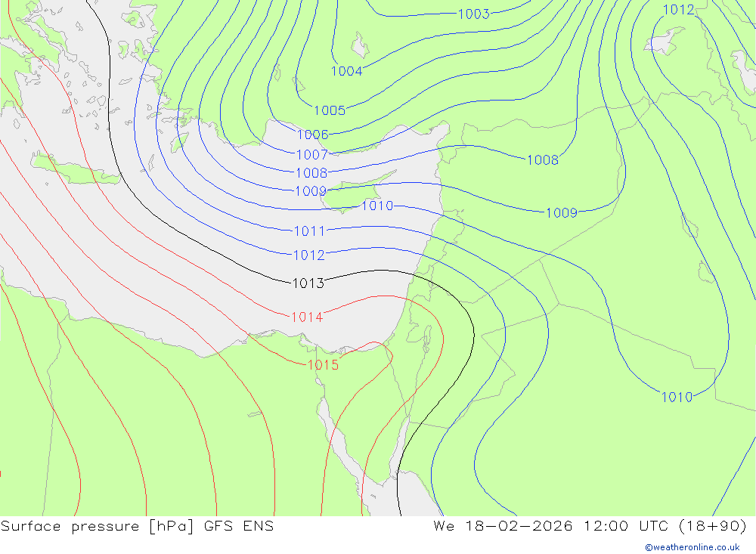Select the "GFS ENS" model label
The image size is (756, 554).
pyautogui.click(x=239, y=526)
